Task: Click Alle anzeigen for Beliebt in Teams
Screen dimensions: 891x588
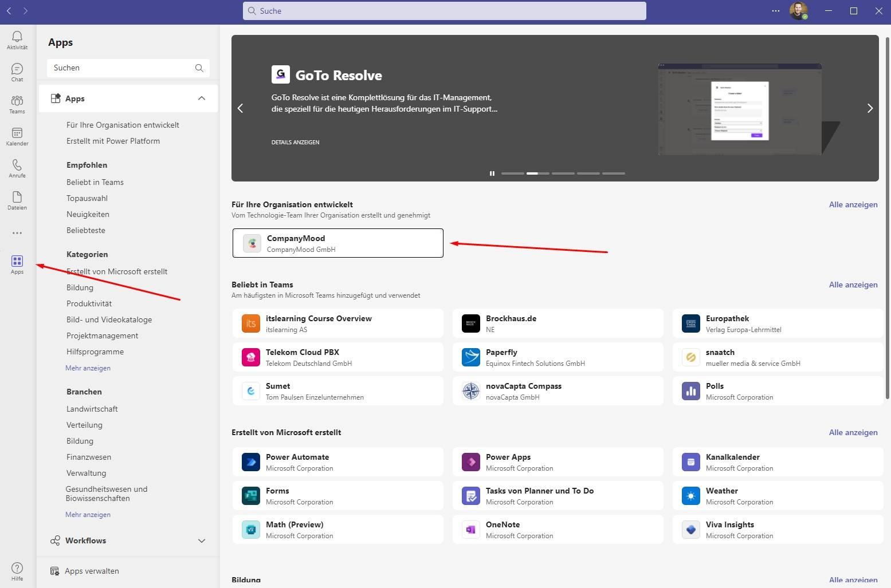Action: 853,285
